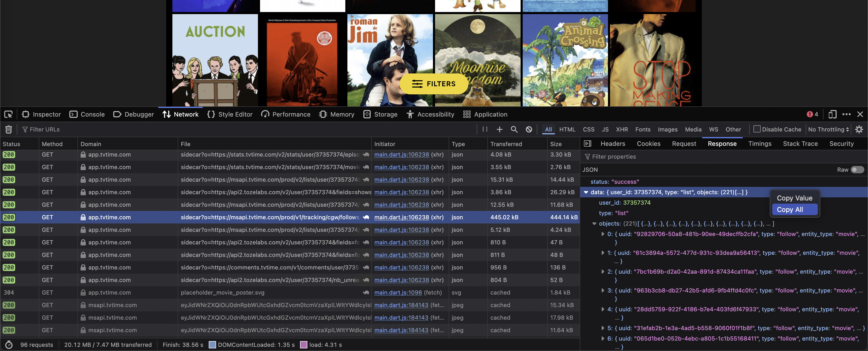
Task: Filter requests by HTML type
Action: [567, 129]
